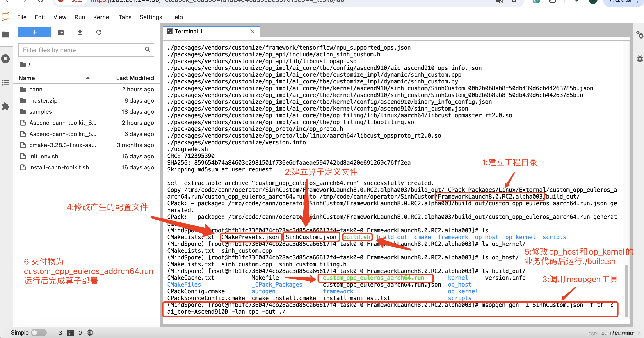Open the Property Inspector gears icon

click(x=639, y=35)
